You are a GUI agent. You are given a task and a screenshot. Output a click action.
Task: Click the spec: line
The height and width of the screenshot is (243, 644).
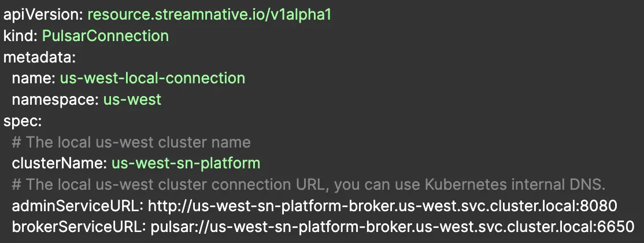(x=21, y=121)
